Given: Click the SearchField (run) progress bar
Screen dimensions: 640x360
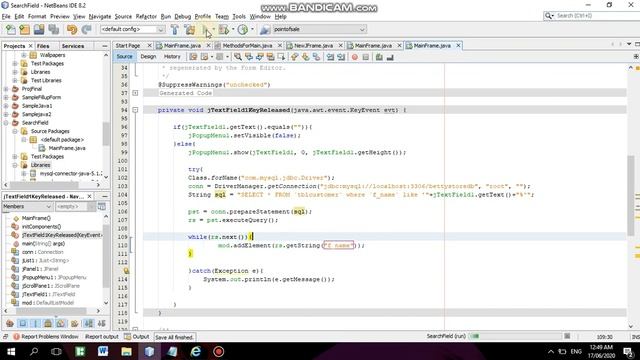Looking at the screenshot, I should coord(514,336).
